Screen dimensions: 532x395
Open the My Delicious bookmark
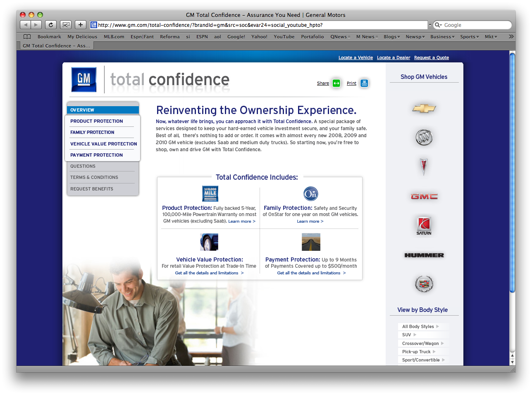click(82, 37)
